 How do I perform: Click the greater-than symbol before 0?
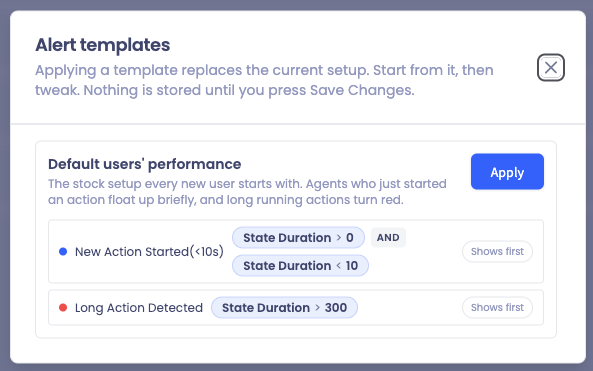pos(339,238)
